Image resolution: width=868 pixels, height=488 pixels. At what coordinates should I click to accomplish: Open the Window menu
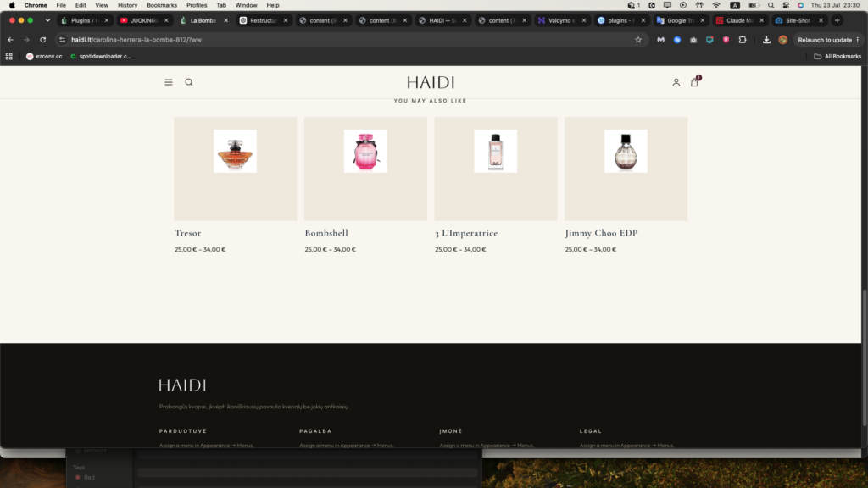(247, 5)
